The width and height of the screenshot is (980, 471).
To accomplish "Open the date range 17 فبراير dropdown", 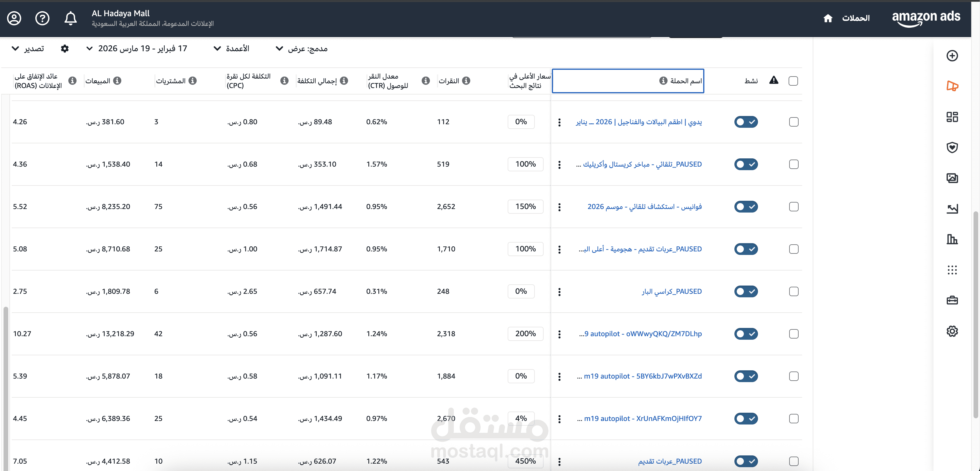I will [x=137, y=48].
